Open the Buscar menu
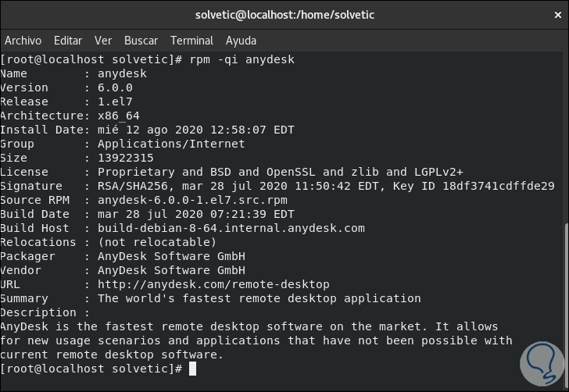The height and width of the screenshot is (392, 569). point(141,40)
